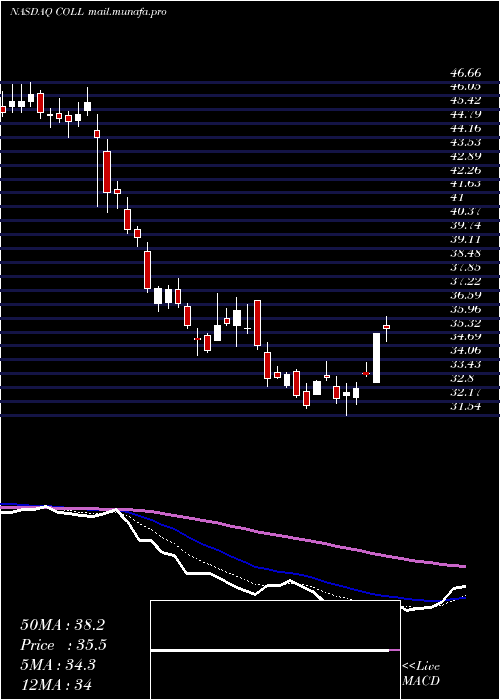Select the 33.43 price axis label

pos(465,364)
